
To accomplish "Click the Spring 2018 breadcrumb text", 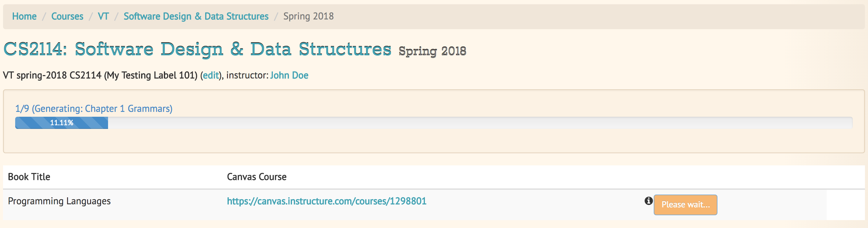I will click(x=308, y=16).
